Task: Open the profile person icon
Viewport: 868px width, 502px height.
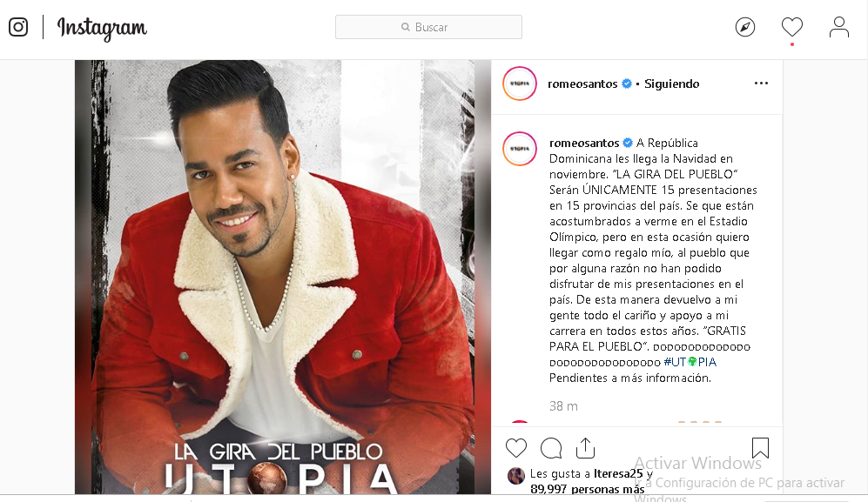Action: click(839, 27)
